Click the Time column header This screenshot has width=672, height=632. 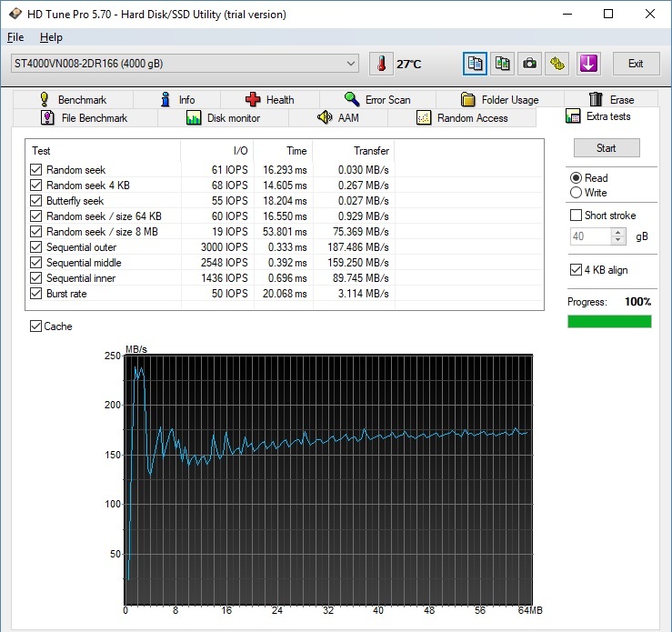[x=284, y=151]
